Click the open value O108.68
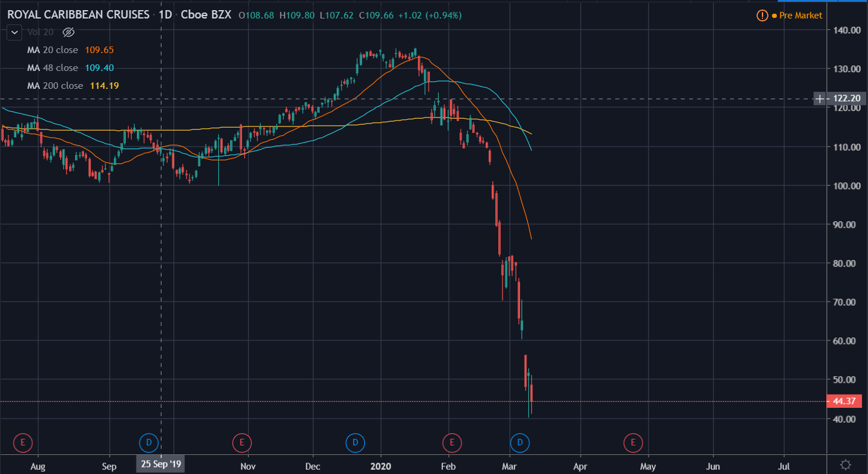 point(256,16)
